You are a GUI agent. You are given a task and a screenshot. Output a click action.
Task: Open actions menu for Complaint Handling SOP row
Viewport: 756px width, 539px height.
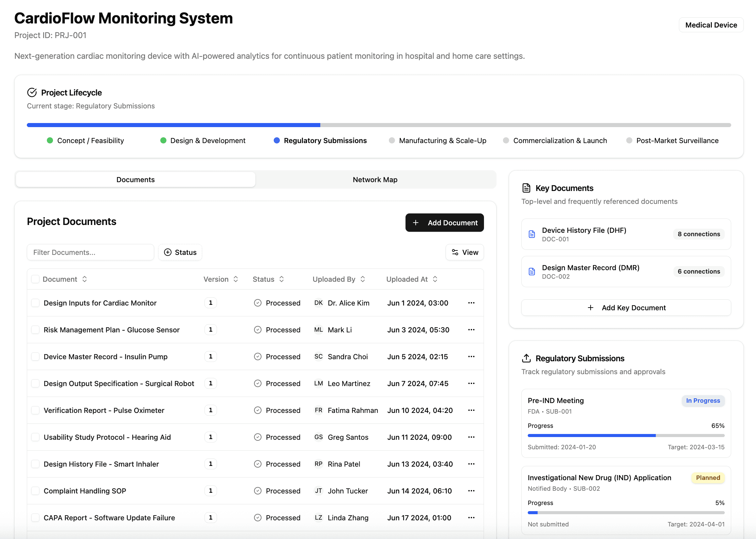[471, 491]
